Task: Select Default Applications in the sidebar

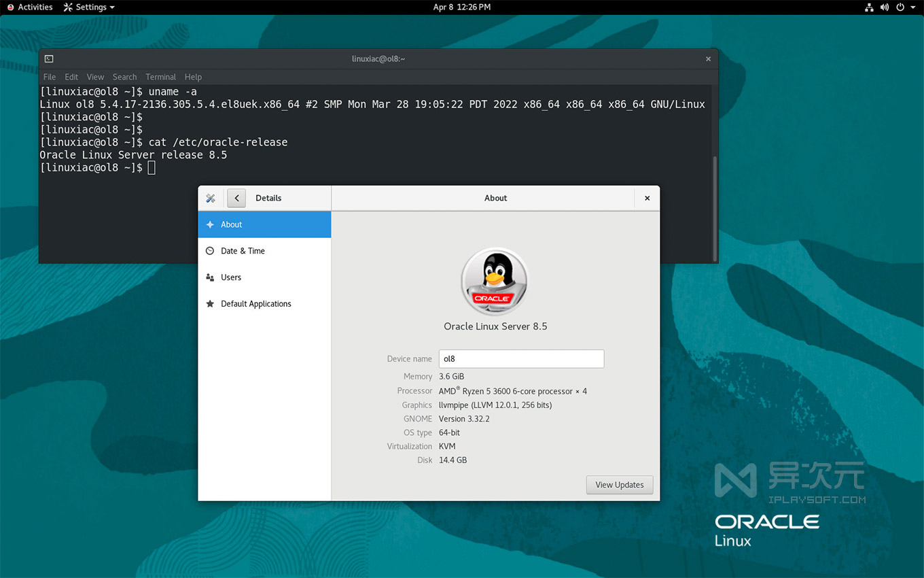Action: (x=264, y=304)
